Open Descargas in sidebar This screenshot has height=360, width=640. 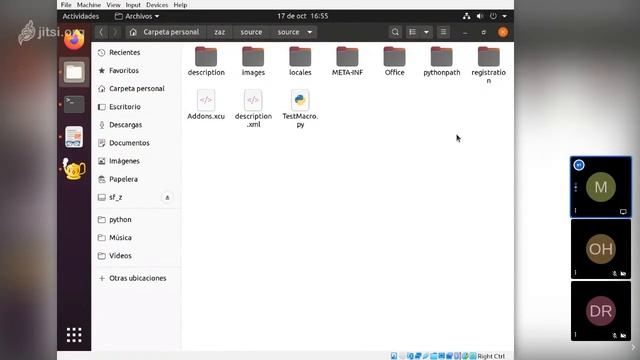coord(136,124)
